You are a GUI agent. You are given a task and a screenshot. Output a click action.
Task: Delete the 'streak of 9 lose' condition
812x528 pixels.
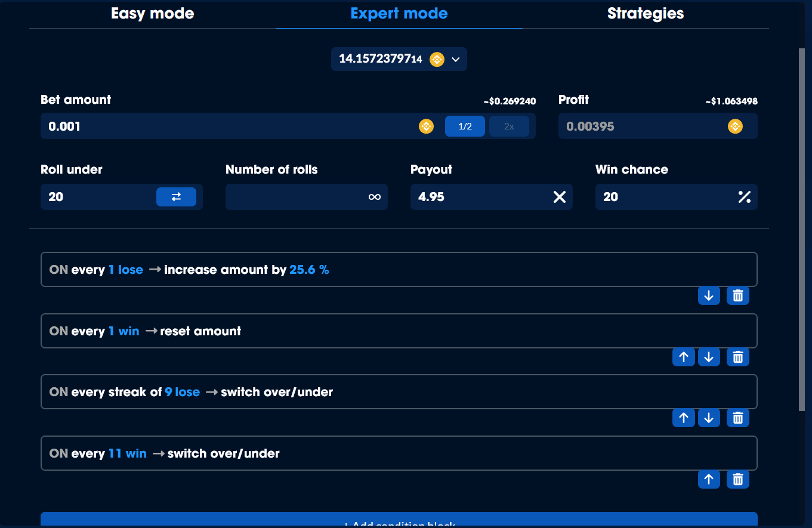click(737, 418)
